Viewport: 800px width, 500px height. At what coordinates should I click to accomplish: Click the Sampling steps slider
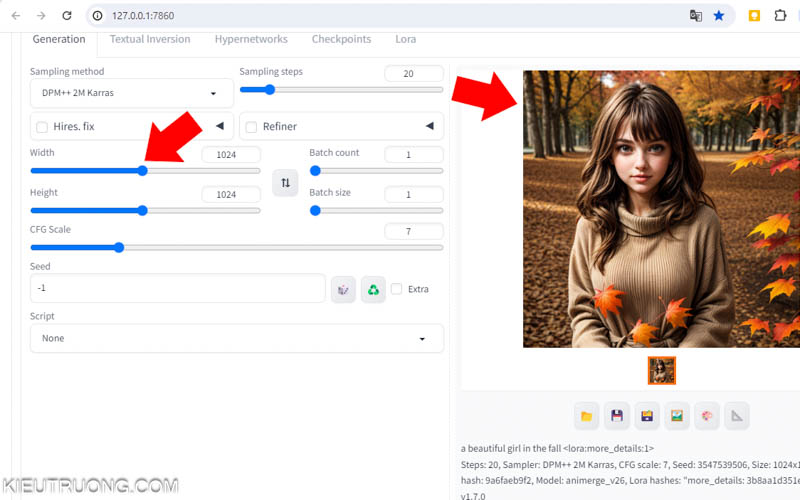pyautogui.click(x=341, y=90)
